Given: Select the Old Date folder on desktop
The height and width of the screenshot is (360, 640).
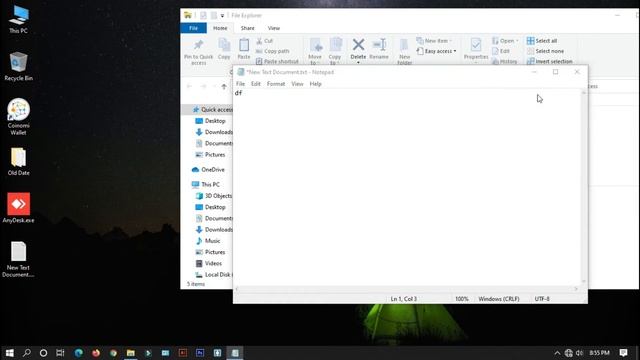Looking at the screenshot, I should (18, 162).
